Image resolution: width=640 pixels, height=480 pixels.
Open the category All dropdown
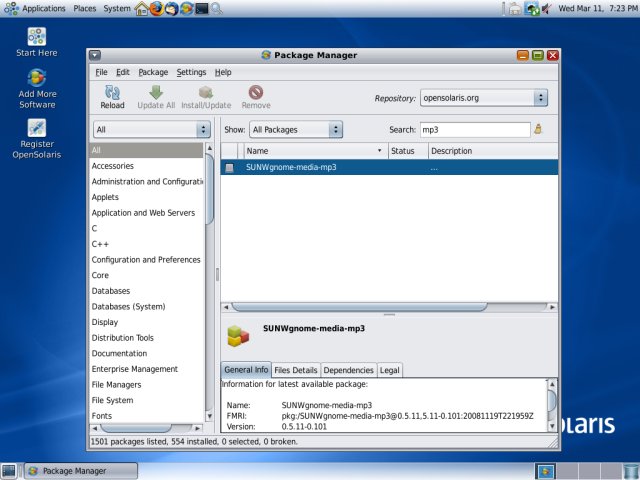click(152, 129)
